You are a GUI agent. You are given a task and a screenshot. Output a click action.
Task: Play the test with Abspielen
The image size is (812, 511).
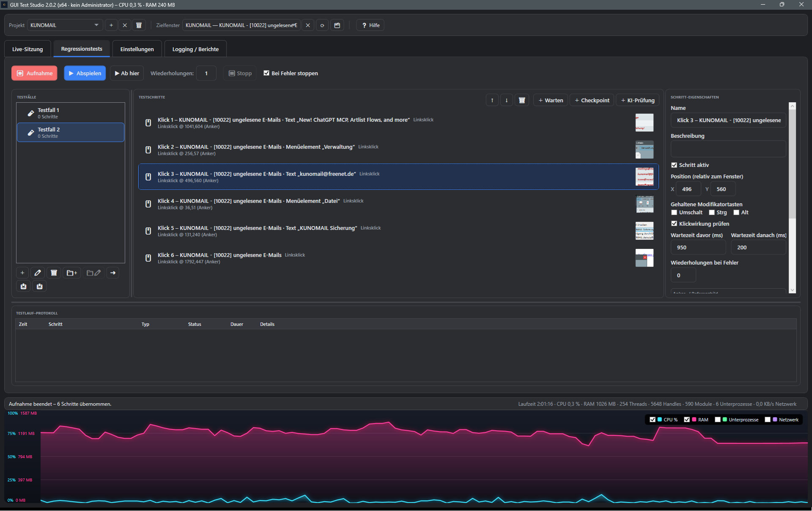85,73
